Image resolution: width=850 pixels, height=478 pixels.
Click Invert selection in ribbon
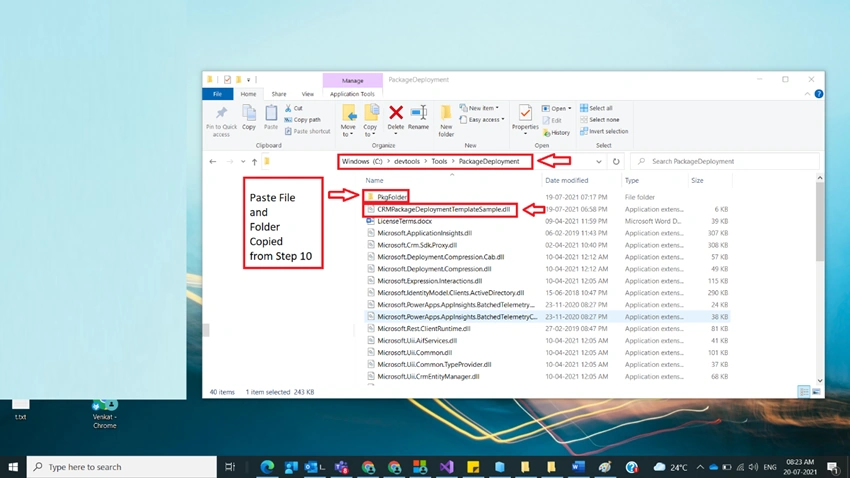[604, 131]
